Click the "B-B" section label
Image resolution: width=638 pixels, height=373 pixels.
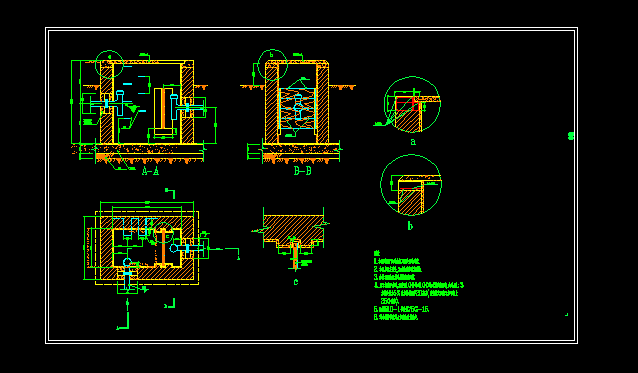tap(302, 171)
